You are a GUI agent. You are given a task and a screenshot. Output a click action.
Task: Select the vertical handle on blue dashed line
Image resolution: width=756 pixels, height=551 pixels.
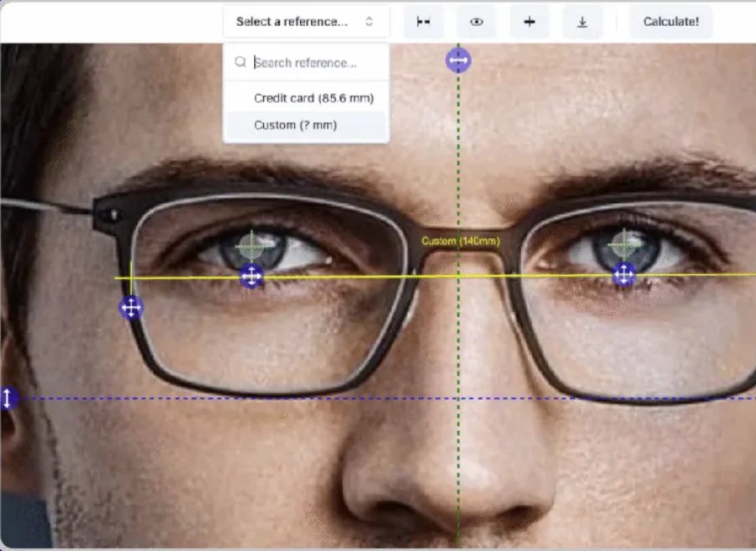tap(8, 398)
